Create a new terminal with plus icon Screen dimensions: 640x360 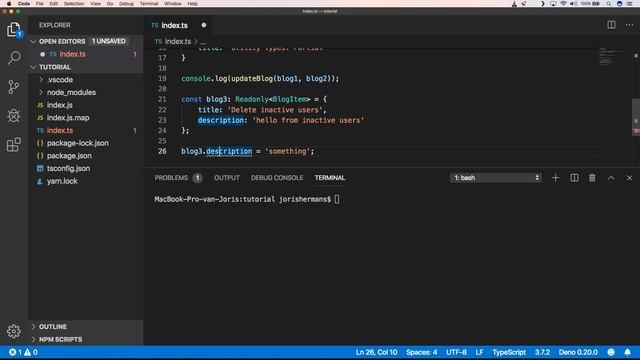click(x=555, y=178)
